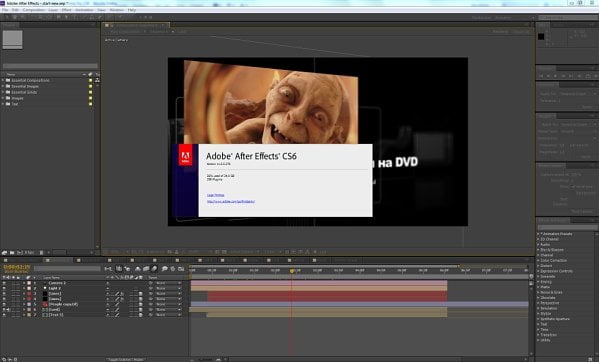Screen dimensions: 599x362
Task: Click flowchart icon beside Essential Compositions
Action: [x=97, y=80]
